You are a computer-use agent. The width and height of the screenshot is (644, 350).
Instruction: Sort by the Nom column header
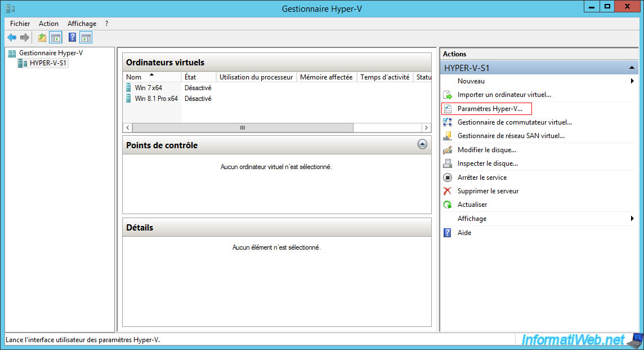152,77
